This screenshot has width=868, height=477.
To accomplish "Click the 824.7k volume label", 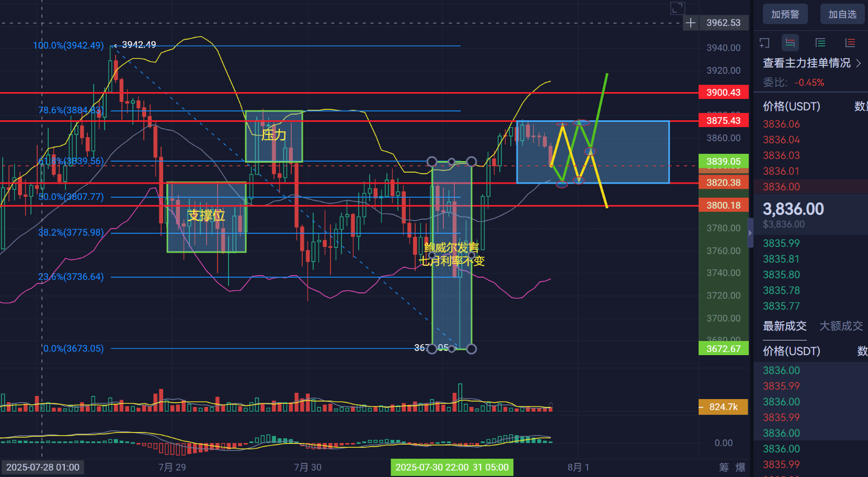I will pyautogui.click(x=724, y=407).
